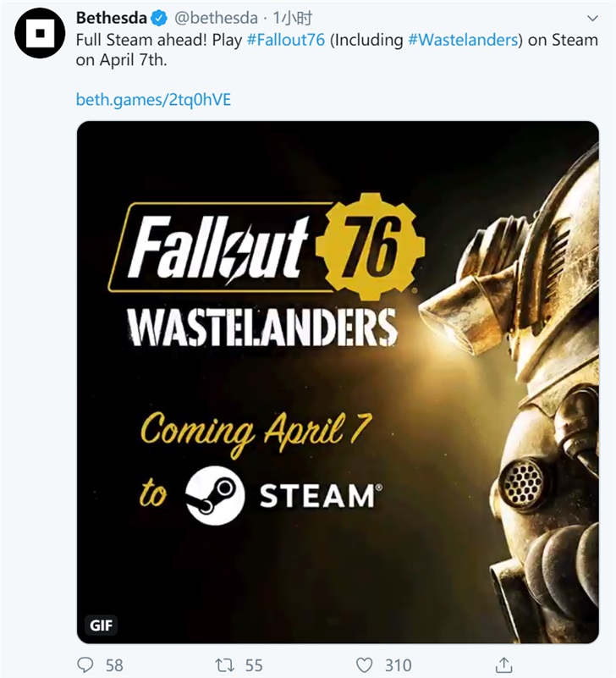Click the Steam logo in the image

point(215,495)
